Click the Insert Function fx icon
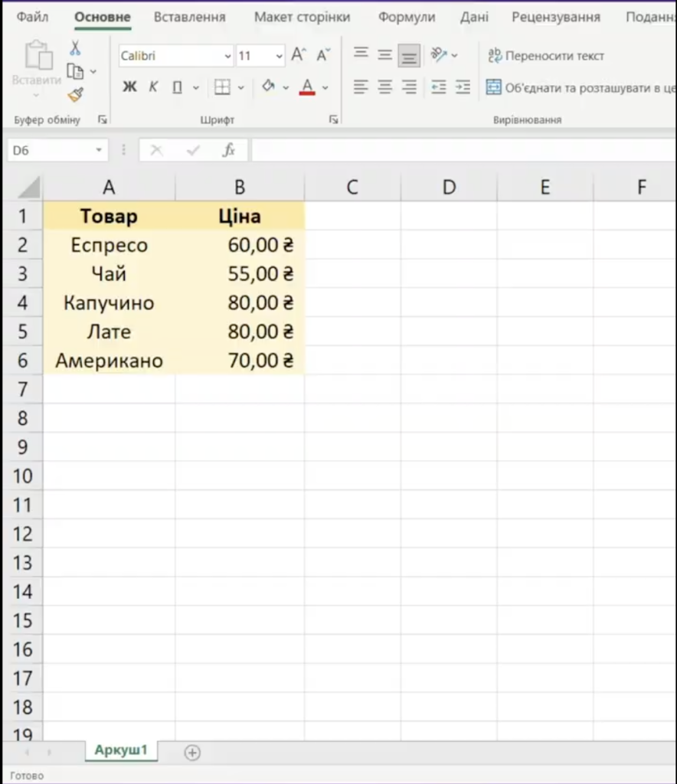 point(228,151)
